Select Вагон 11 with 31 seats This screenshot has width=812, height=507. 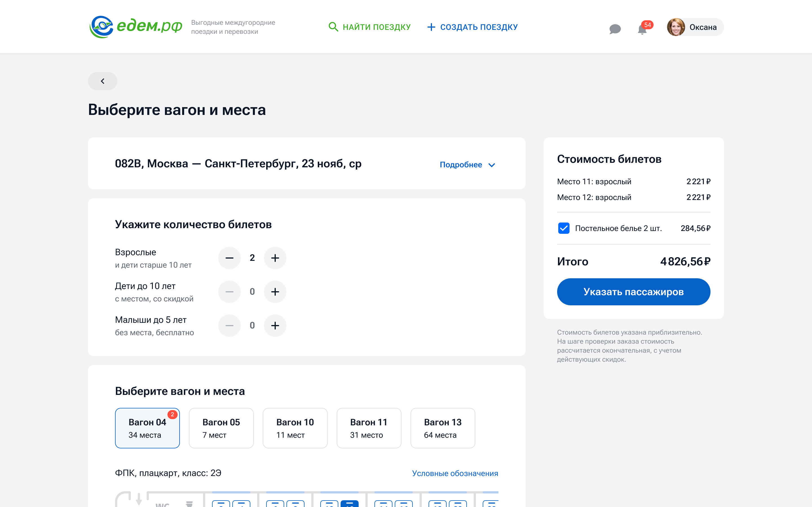(x=369, y=428)
